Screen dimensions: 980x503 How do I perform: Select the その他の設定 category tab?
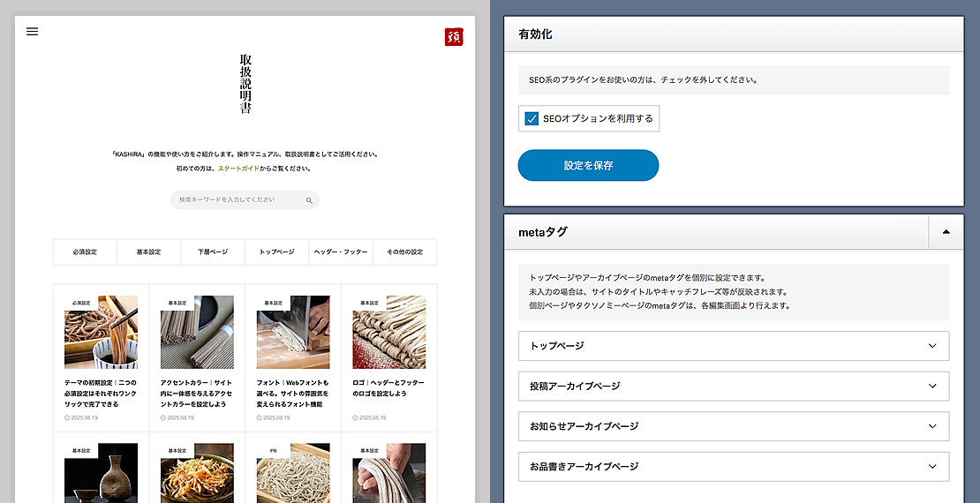[x=404, y=251]
